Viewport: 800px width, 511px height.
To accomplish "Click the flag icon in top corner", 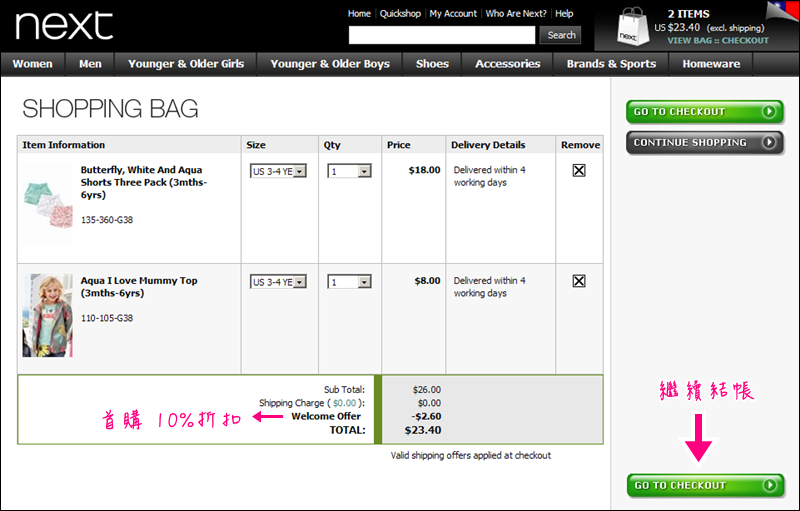I will 782,11.
